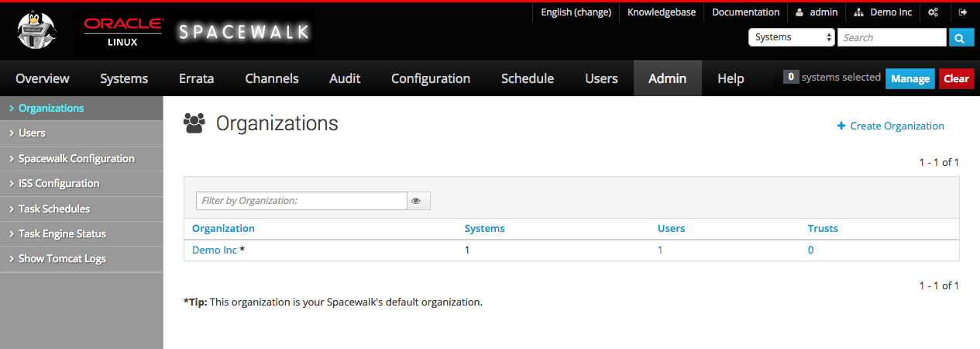Open the Documentation link
980x349 pixels.
tap(745, 12)
